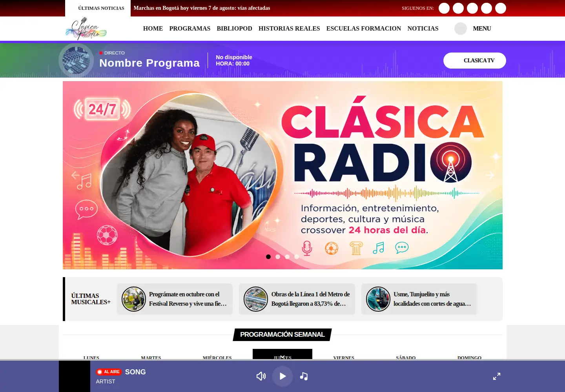Expand the player to fullscreen
This screenshot has width=565, height=392.
click(x=497, y=376)
